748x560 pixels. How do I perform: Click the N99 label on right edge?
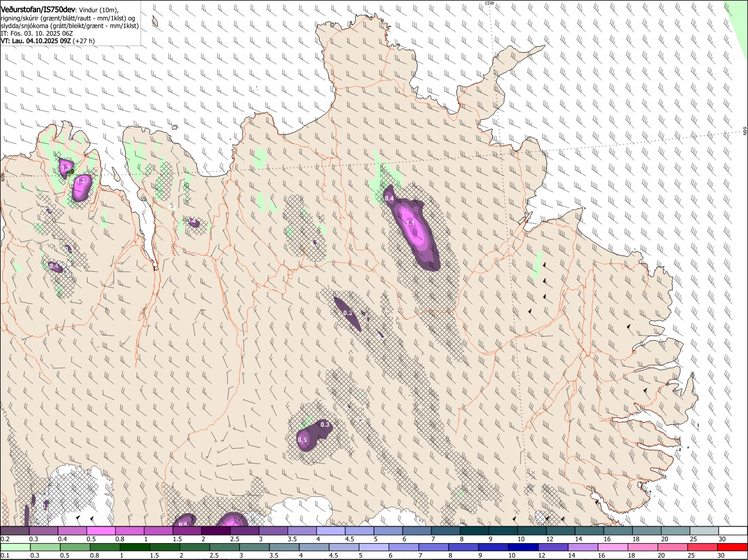coord(745,131)
